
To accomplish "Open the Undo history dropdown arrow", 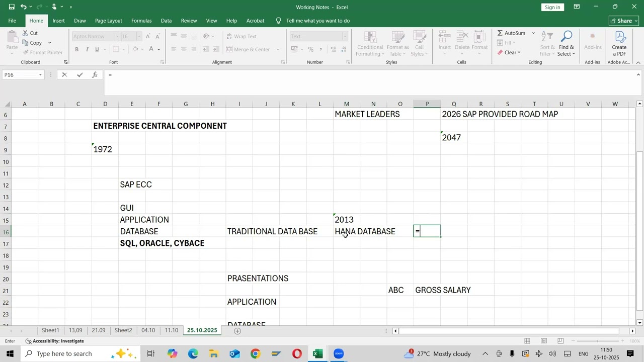I will pos(31,7).
